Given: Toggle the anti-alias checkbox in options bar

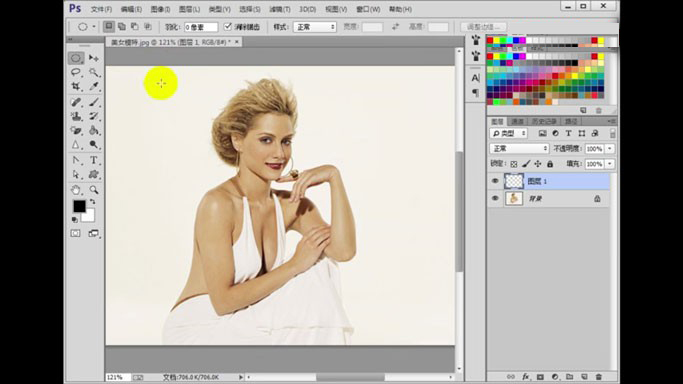Looking at the screenshot, I should pos(227,27).
